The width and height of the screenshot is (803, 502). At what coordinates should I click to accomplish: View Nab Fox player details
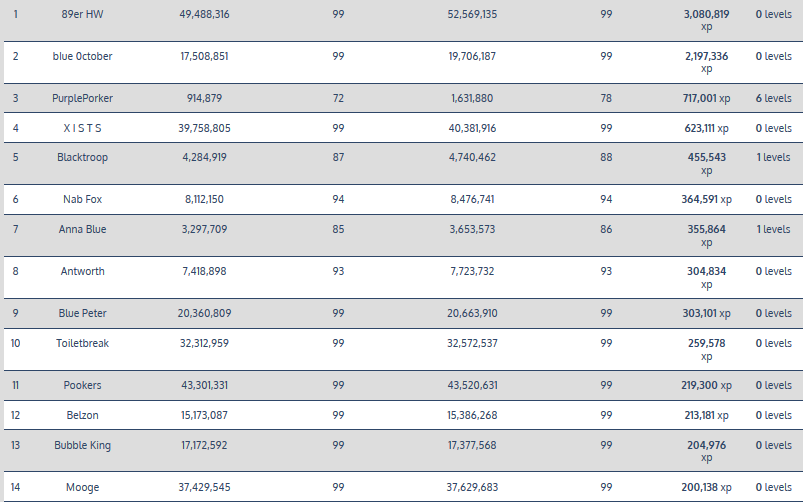[82, 199]
